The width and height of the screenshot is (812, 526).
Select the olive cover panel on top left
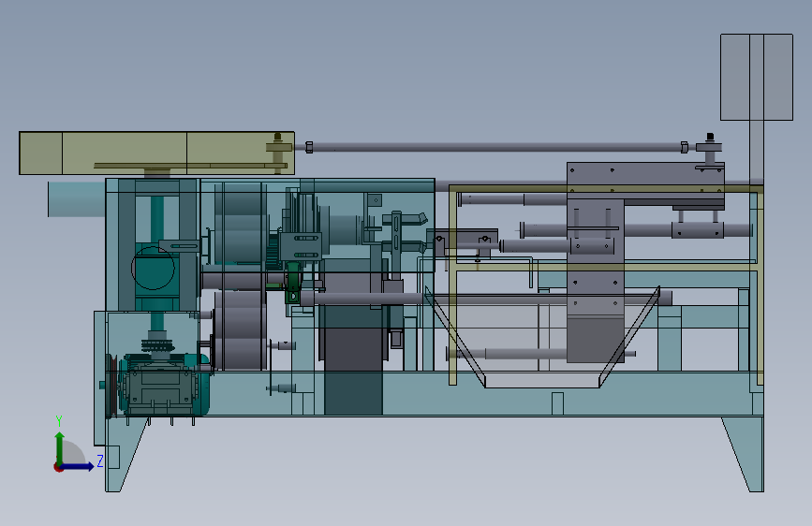click(x=156, y=153)
